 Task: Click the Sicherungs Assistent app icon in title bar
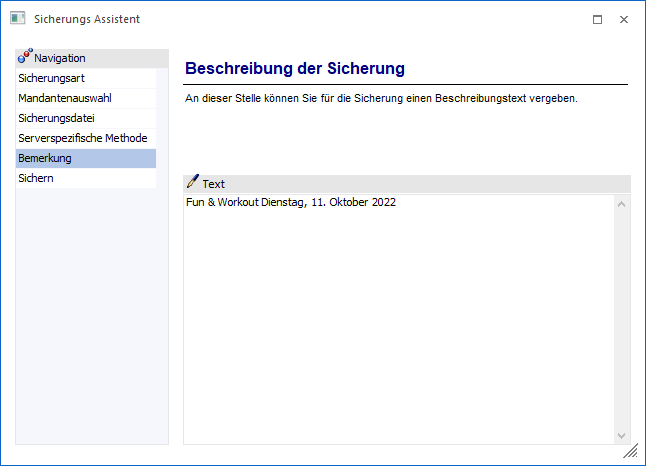point(17,19)
